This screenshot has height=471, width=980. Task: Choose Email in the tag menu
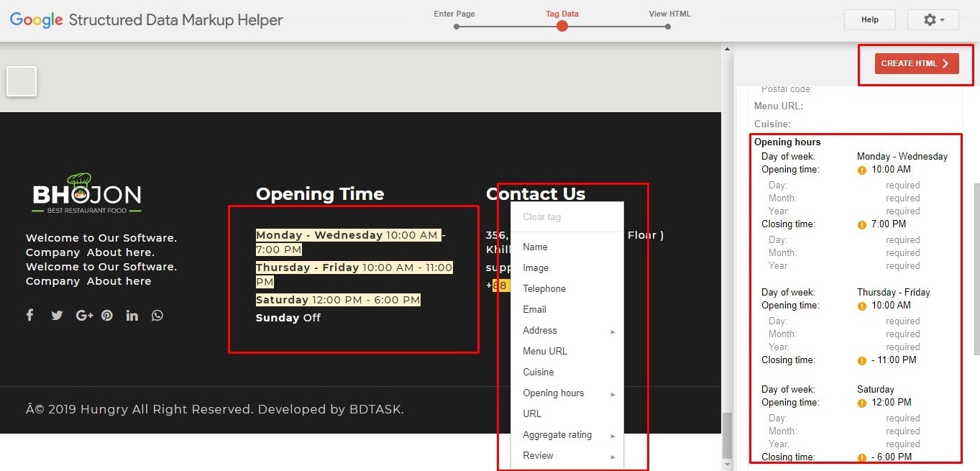[x=534, y=310]
